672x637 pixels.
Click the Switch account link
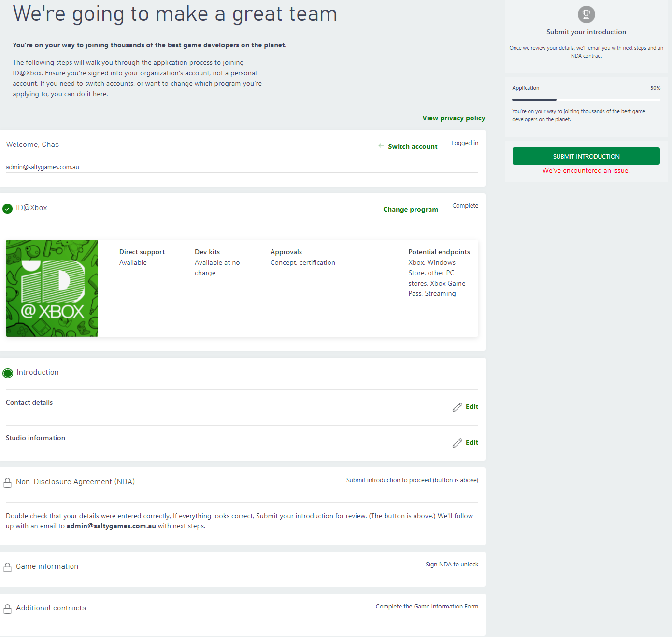413,146
